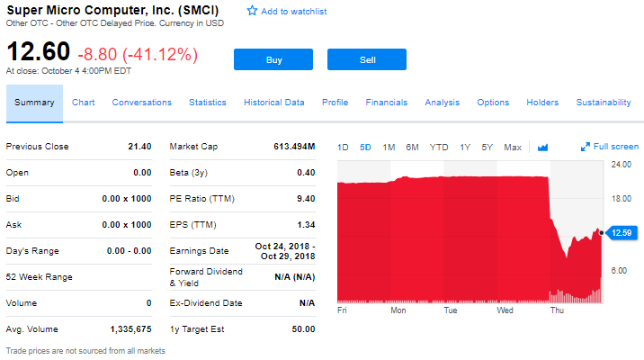Click the full screen expand arrows icon
644x360 pixels.
586,147
